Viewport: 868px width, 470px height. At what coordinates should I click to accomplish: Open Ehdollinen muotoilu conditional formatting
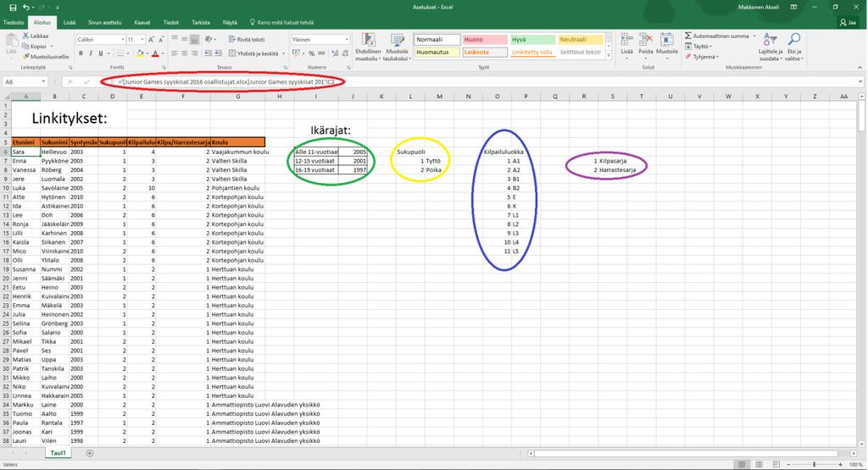click(x=368, y=47)
